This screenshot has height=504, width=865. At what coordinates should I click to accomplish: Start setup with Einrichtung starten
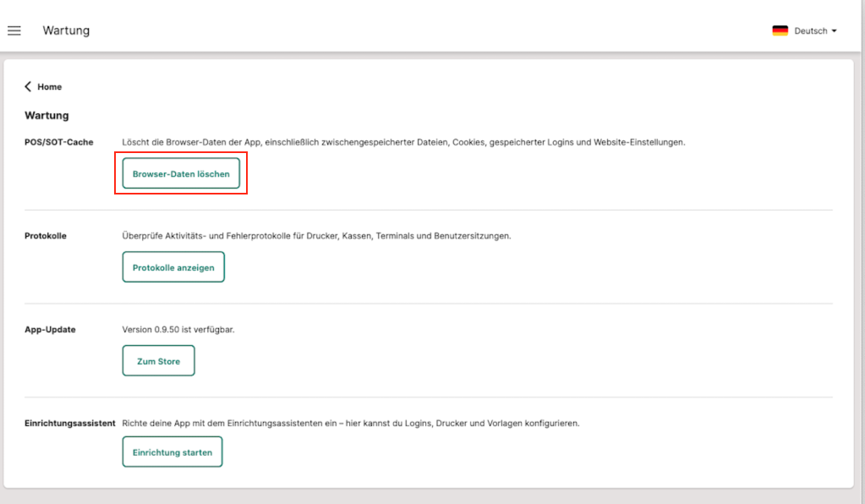[172, 452]
